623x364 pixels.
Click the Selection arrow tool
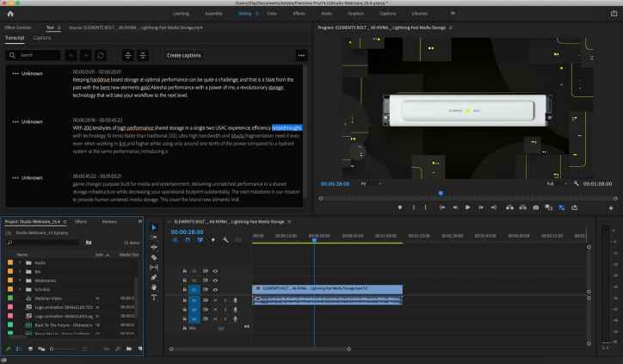tap(154, 227)
